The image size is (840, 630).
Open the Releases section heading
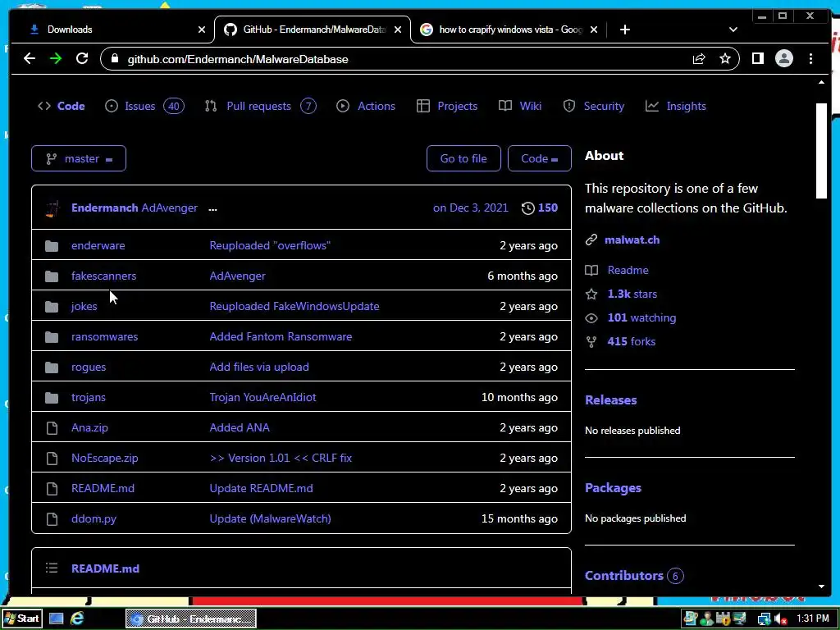[x=610, y=400]
